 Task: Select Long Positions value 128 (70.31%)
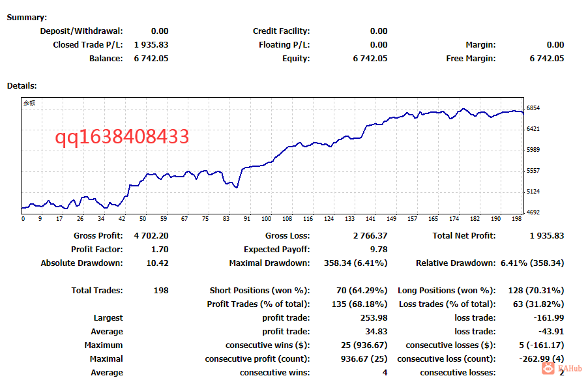537,291
